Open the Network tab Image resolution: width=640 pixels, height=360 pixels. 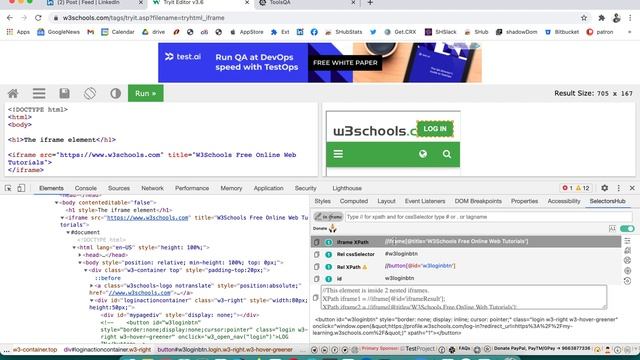152,188
